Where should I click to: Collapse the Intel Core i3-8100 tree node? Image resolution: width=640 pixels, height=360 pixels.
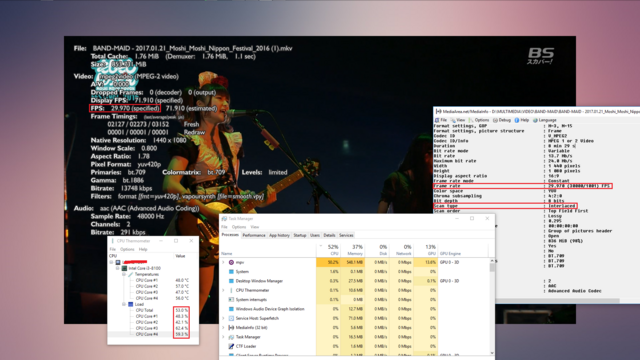118,268
